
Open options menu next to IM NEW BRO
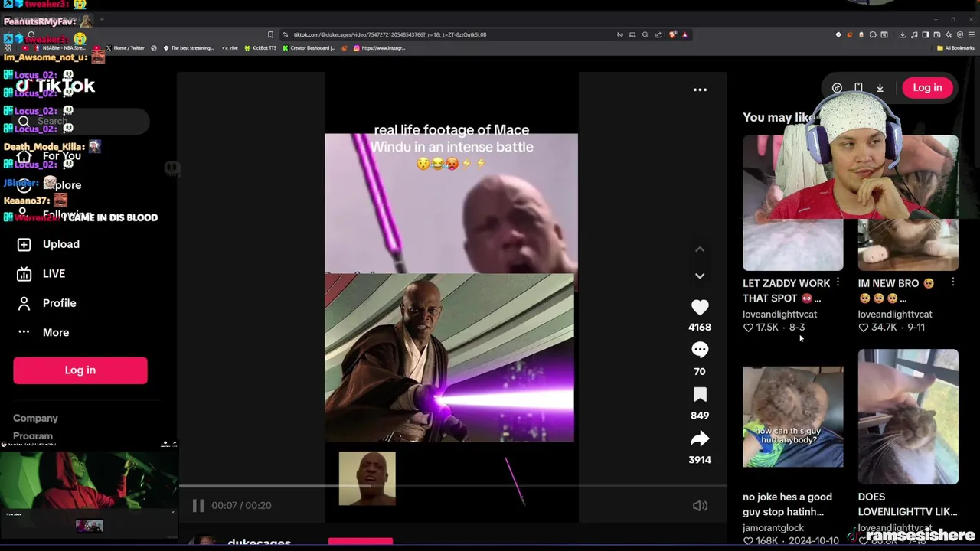[x=952, y=283]
